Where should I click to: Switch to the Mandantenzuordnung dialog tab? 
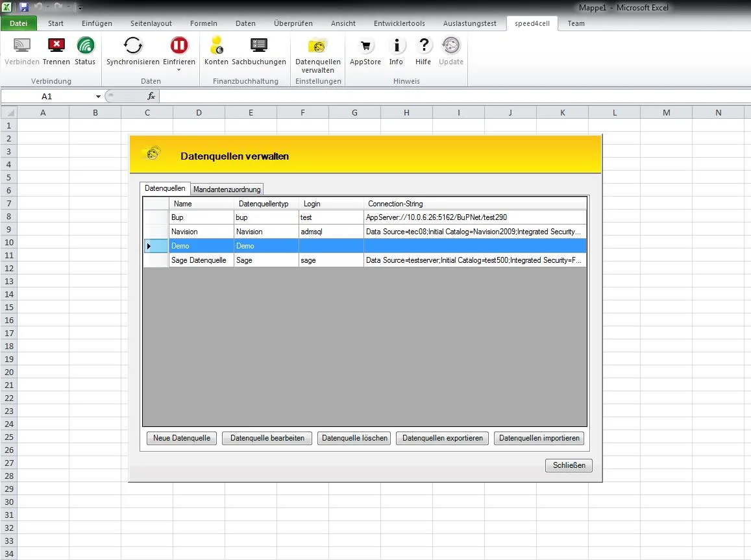click(227, 189)
